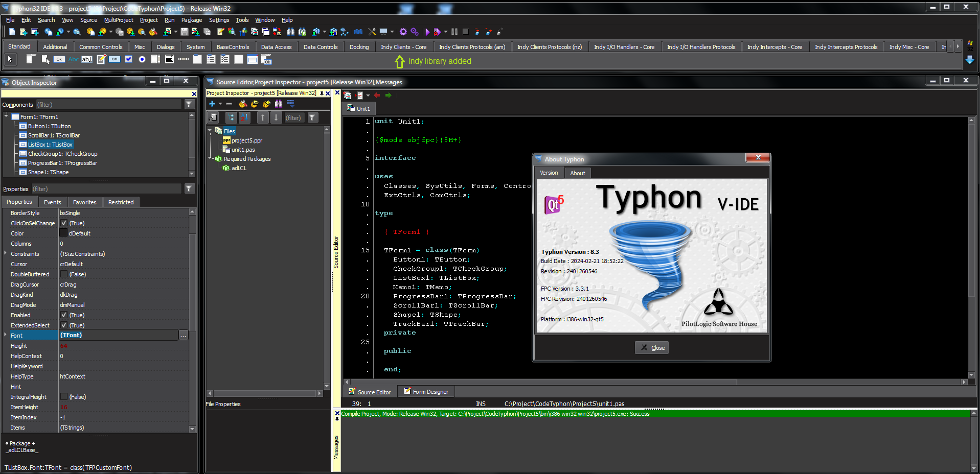The height and width of the screenshot is (474, 980).
Task: Click the Project Inspector filter field
Action: coord(293,118)
